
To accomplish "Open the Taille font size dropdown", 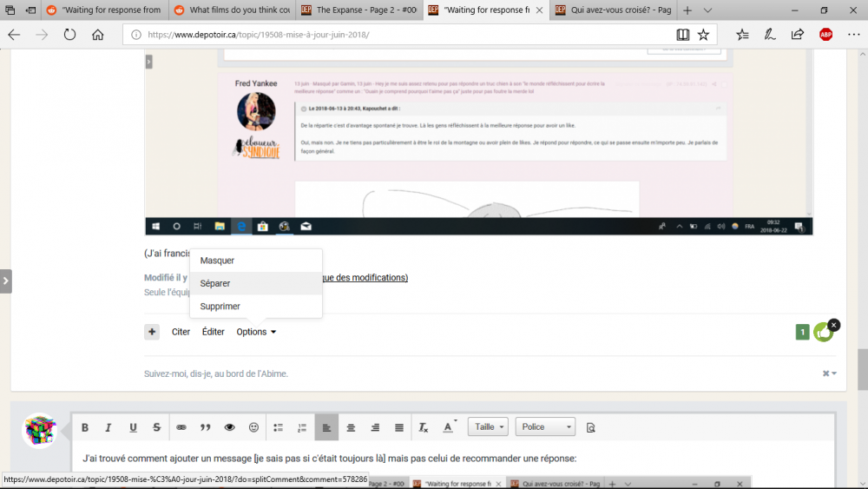I will click(488, 427).
